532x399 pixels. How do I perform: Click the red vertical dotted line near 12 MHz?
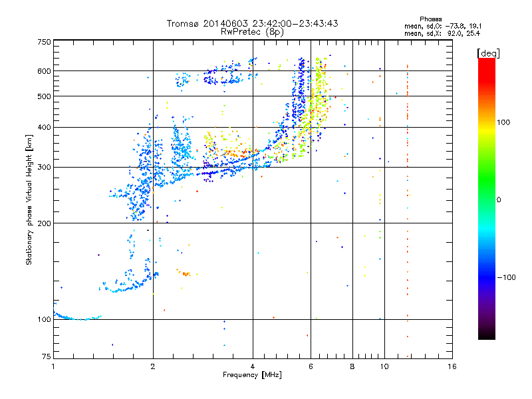tap(408, 210)
